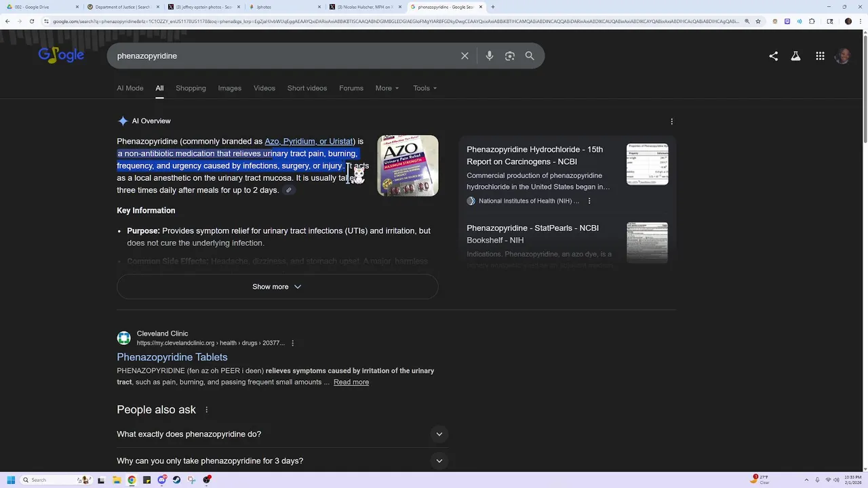
Task: Switch to AI Mode tab
Action: pyautogui.click(x=130, y=88)
